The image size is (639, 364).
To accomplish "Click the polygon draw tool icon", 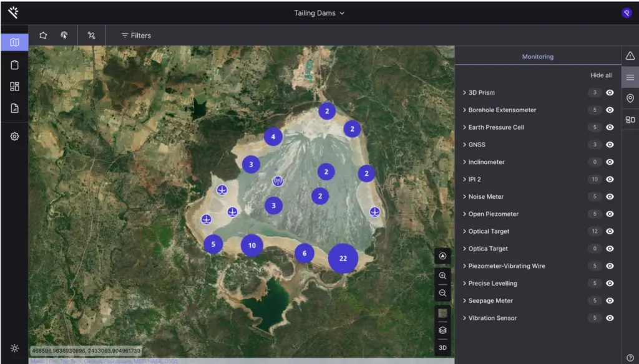I will [43, 36].
